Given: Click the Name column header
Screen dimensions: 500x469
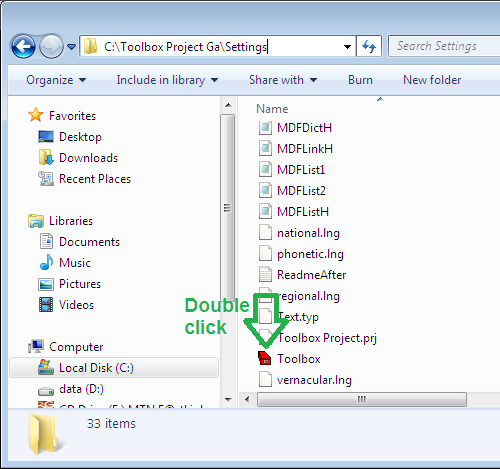Looking at the screenshot, I should (x=272, y=109).
